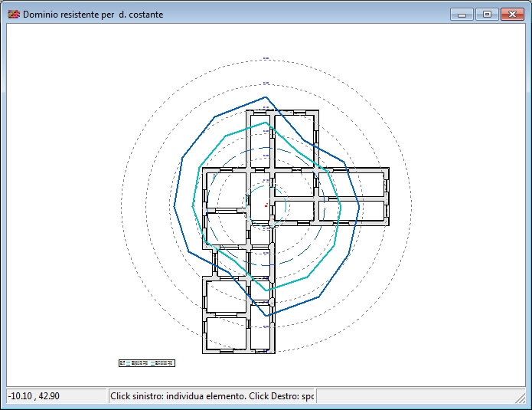
Task: Maximize the Dominio resistente window
Action: [486, 14]
